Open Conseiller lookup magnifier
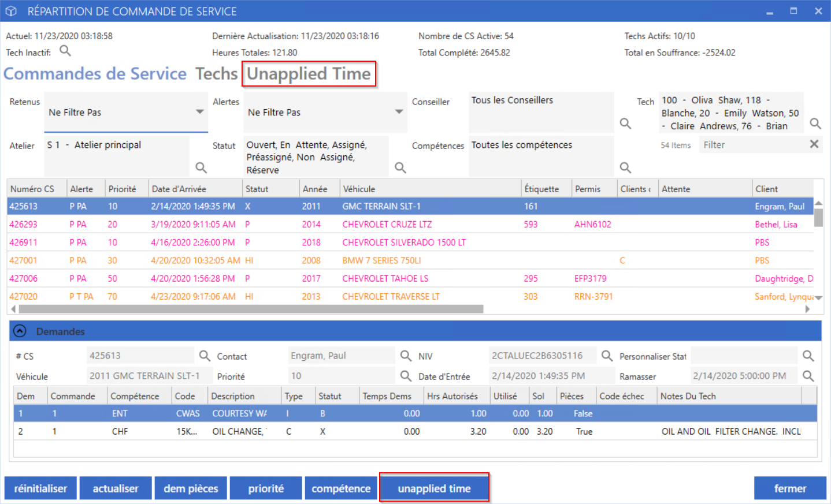831x504 pixels. (x=625, y=124)
